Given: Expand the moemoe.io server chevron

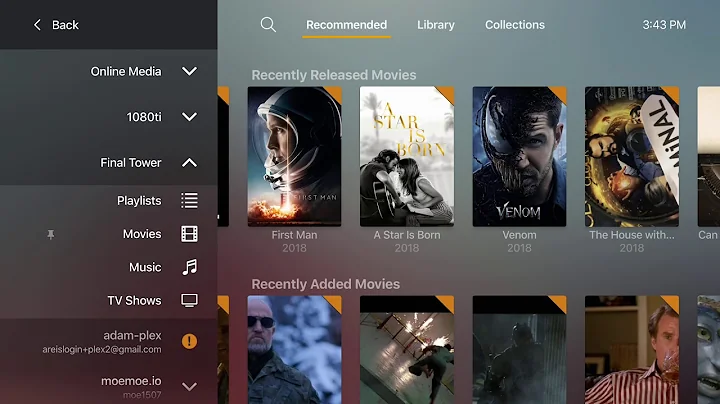Looking at the screenshot, I should tap(189, 387).
